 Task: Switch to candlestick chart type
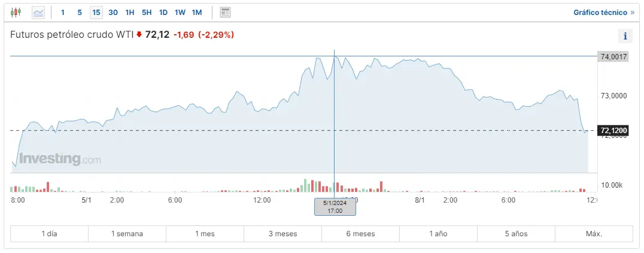click(x=16, y=12)
